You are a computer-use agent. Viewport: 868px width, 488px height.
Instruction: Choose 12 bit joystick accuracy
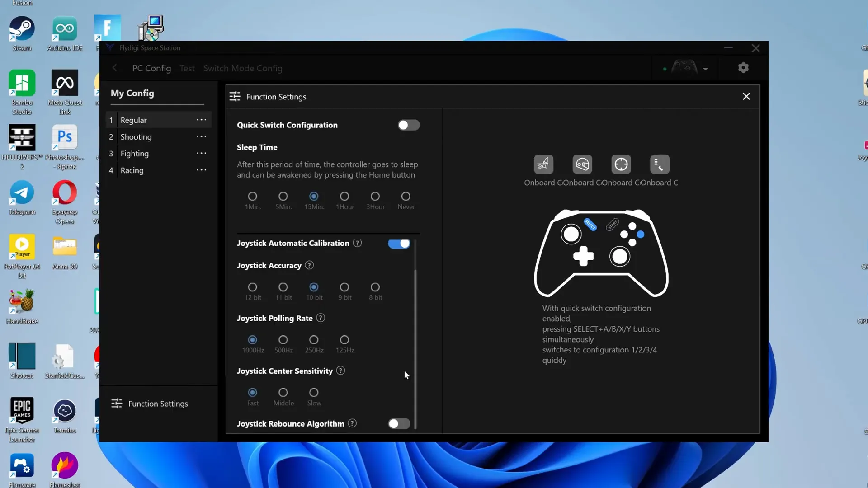pyautogui.click(x=252, y=287)
